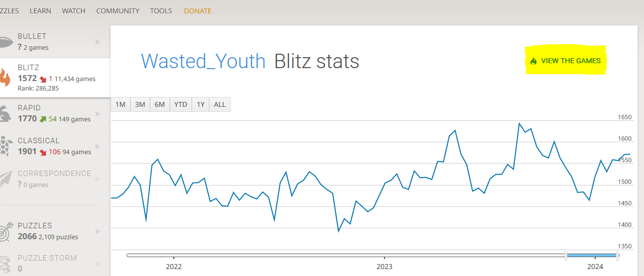Select the YTD time range
This screenshot has width=644, height=276.
pos(180,104)
